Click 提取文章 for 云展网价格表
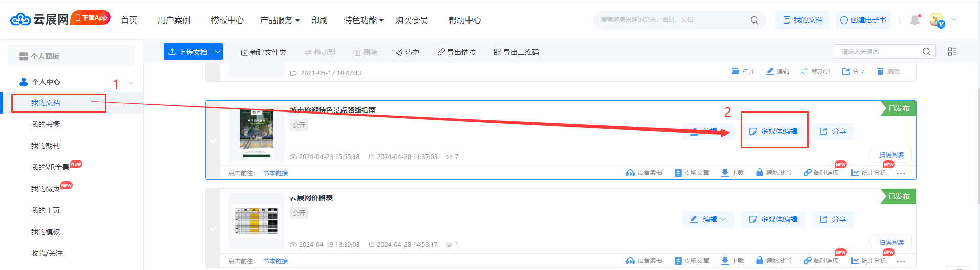Image resolution: width=980 pixels, height=270 pixels. (x=692, y=261)
